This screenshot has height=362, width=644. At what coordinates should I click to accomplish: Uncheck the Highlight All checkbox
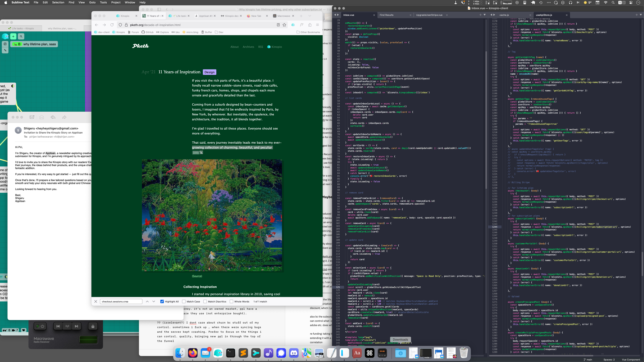click(x=162, y=302)
